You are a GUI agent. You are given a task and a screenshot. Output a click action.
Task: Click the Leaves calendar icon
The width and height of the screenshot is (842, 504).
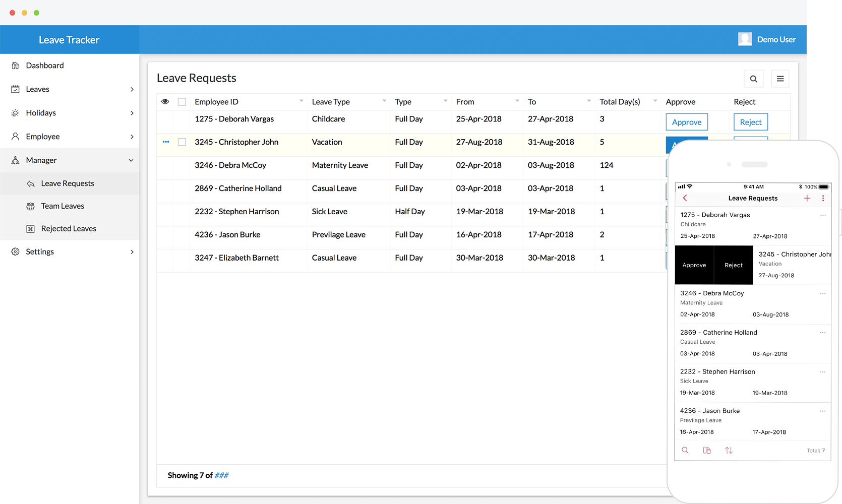[x=15, y=89]
